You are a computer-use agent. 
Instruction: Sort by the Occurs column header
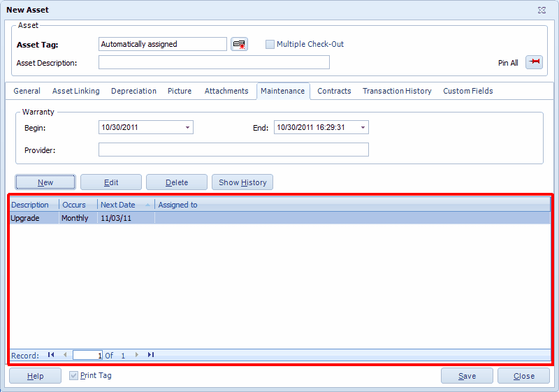pyautogui.click(x=78, y=205)
